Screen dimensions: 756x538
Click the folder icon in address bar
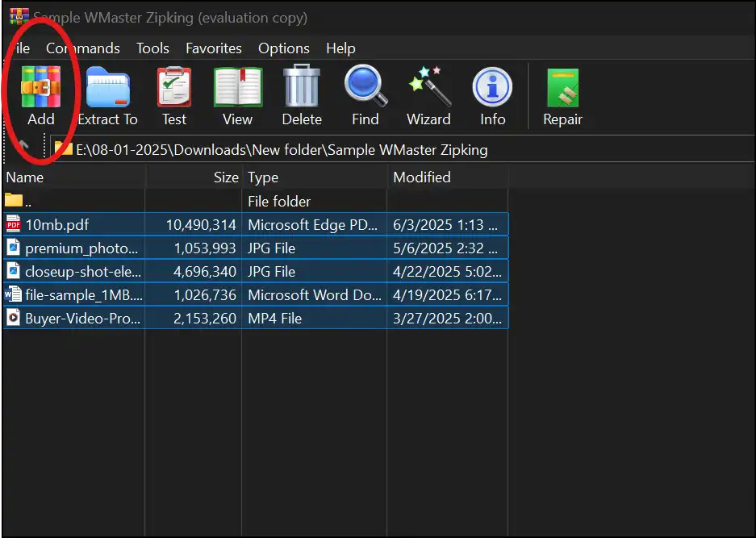coord(64,149)
